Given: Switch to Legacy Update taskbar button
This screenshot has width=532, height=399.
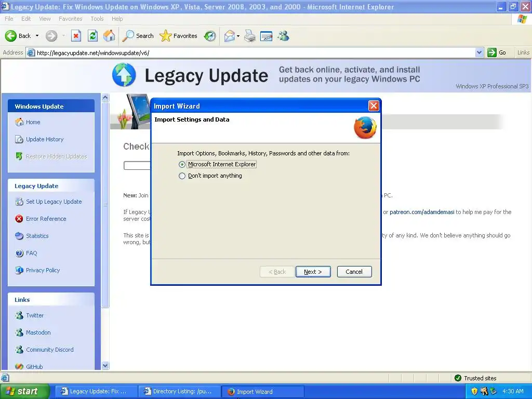Looking at the screenshot, I should 96,391.
